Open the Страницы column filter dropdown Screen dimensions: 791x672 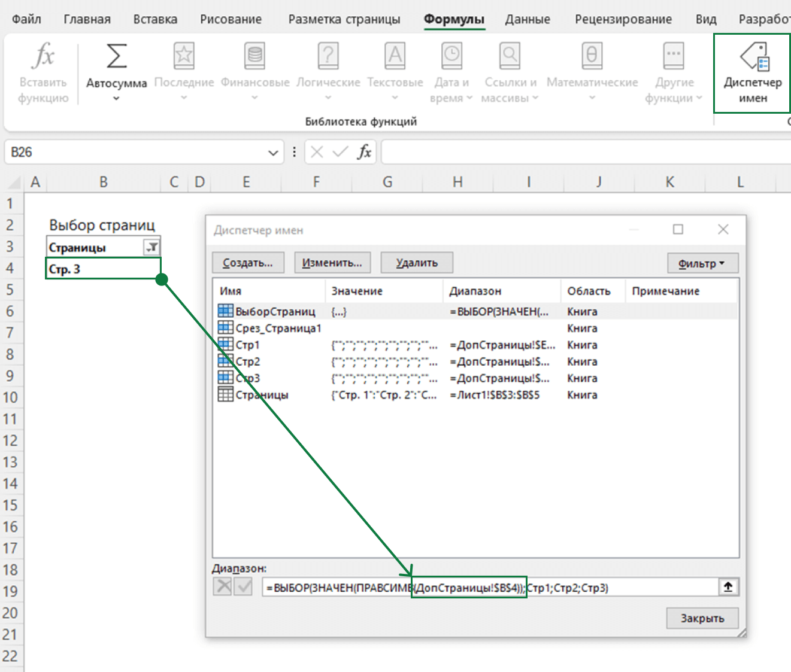click(x=152, y=247)
